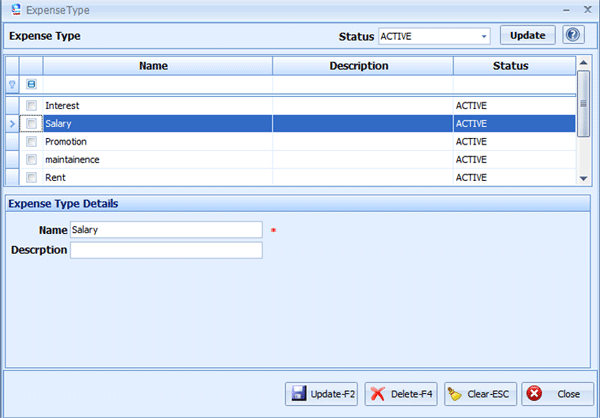Sort by the Name column header

click(x=158, y=66)
